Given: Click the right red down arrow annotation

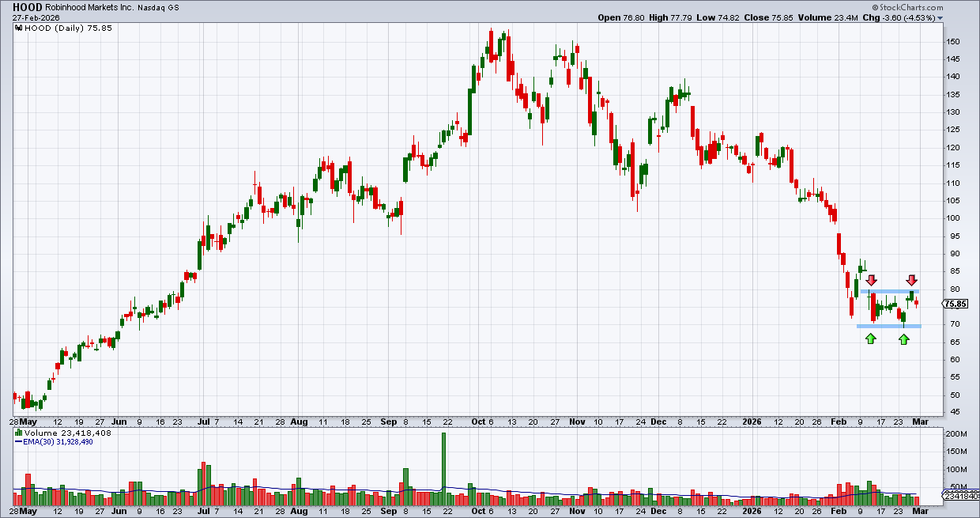Looking at the screenshot, I should (x=911, y=280).
